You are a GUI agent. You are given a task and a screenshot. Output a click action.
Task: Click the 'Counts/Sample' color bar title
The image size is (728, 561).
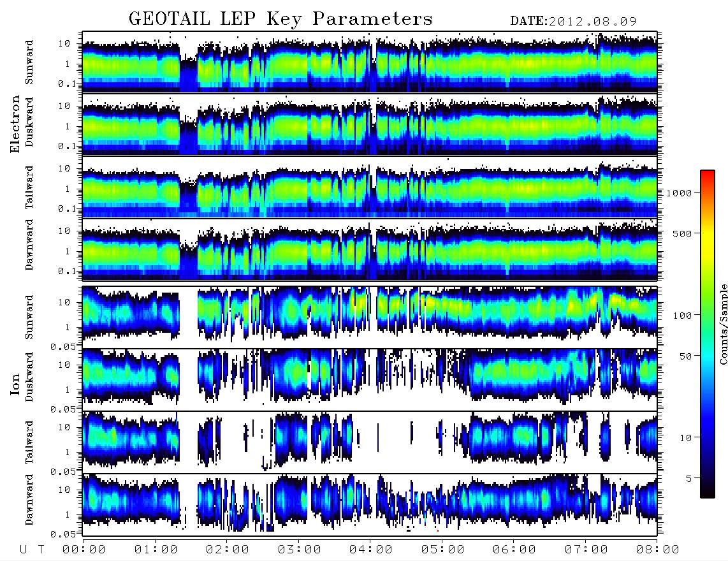[x=723, y=324]
